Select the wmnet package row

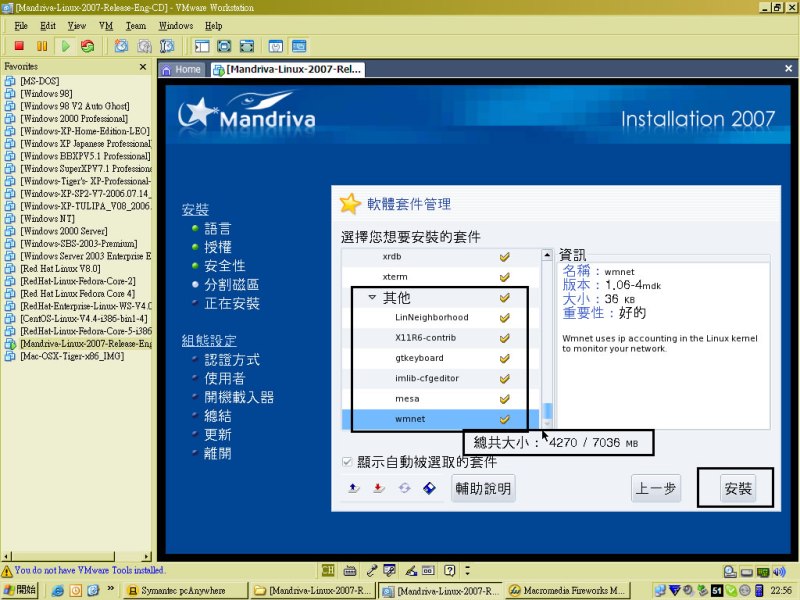click(x=440, y=419)
